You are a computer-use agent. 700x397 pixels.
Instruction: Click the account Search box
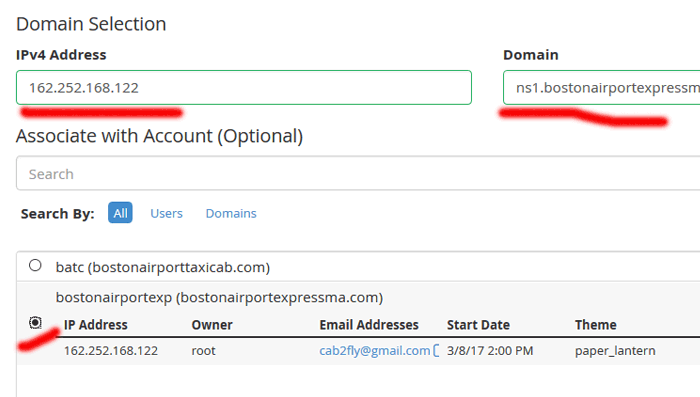coord(358,173)
